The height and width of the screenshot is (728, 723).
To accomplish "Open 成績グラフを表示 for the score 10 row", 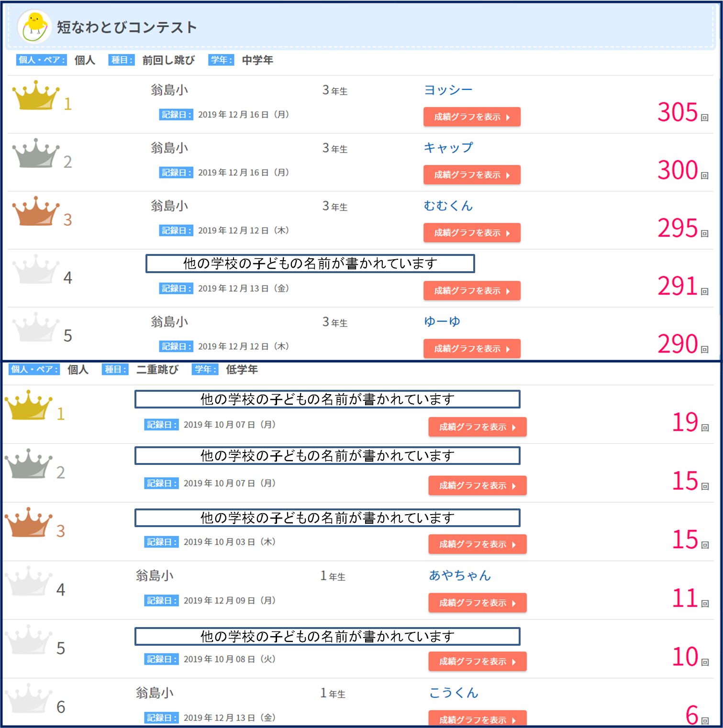I will click(x=478, y=662).
